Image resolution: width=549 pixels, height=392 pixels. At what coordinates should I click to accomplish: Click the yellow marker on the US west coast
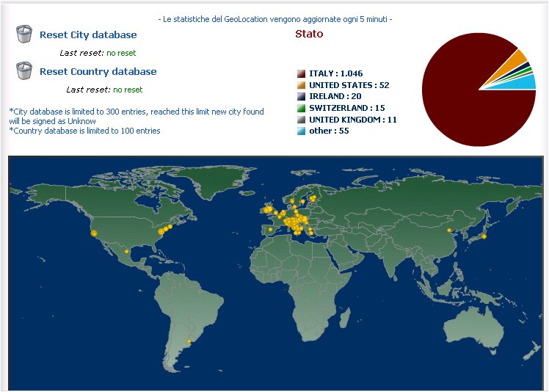pos(94,233)
